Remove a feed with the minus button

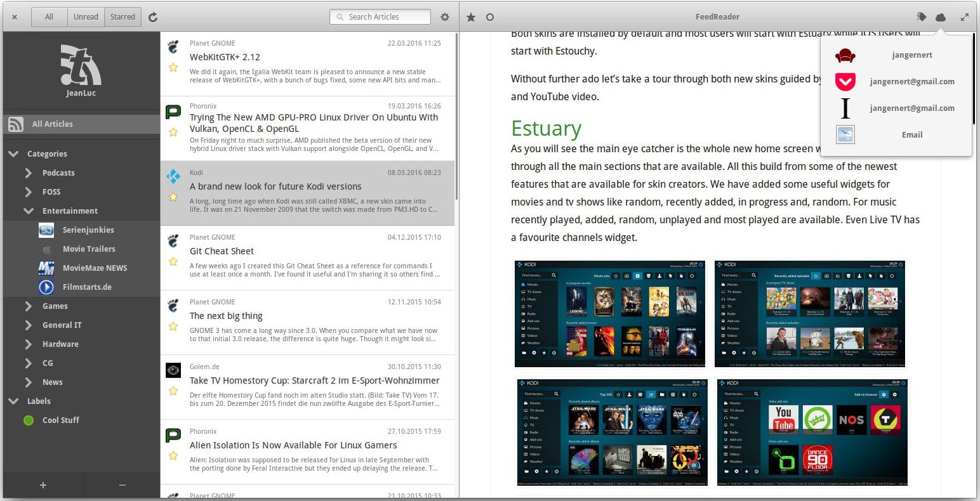(x=122, y=485)
